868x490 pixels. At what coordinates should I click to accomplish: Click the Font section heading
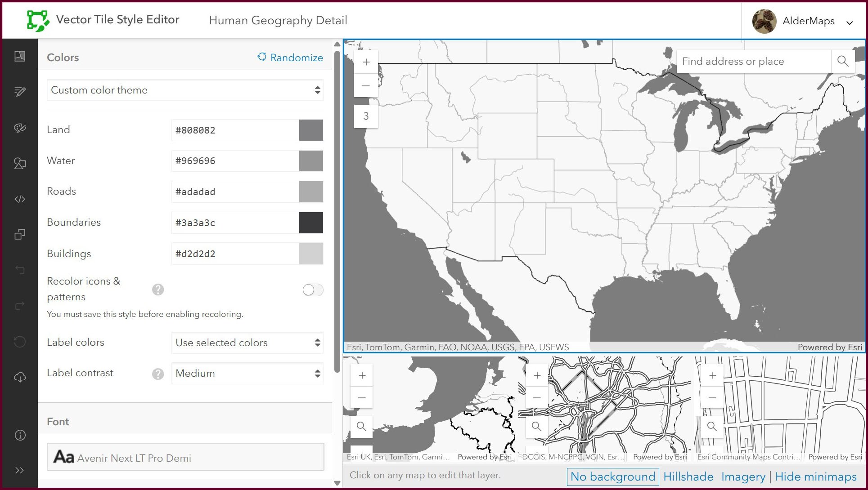coord(58,422)
